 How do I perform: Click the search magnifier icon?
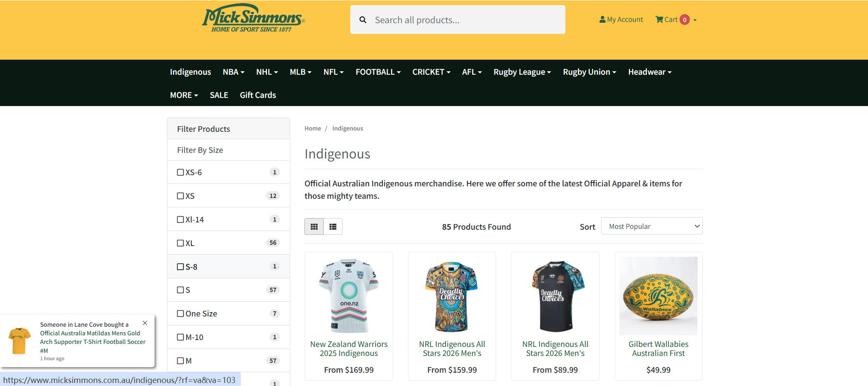(x=363, y=20)
